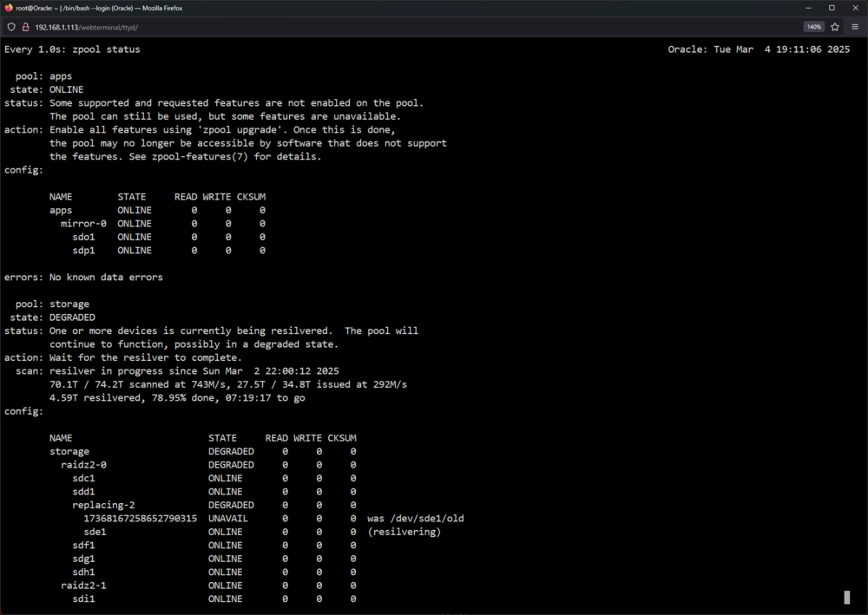Click the '17368167258652790315' device ID
This screenshot has width=868, height=615.
[x=140, y=519]
